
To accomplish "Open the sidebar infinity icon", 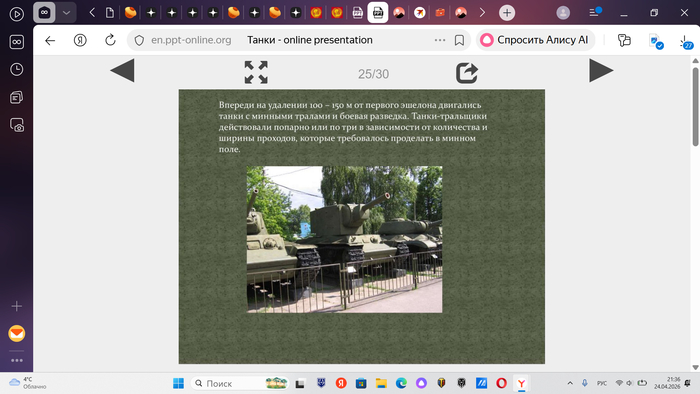I will [17, 42].
